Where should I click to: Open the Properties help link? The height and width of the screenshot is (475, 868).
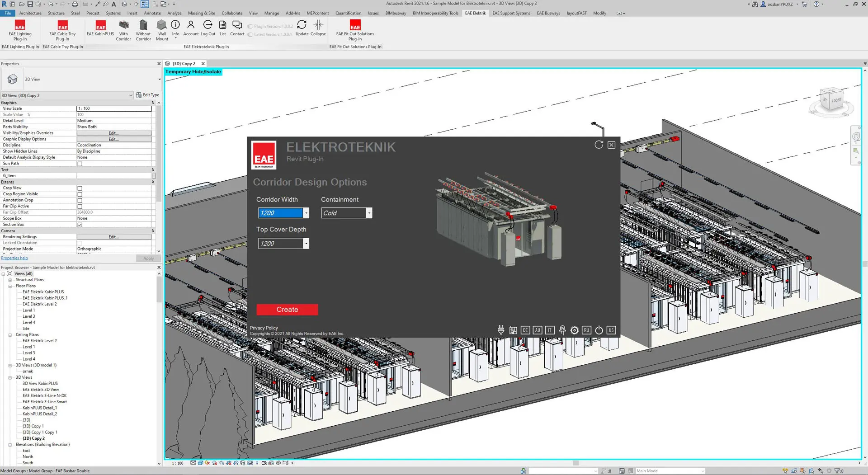point(14,258)
